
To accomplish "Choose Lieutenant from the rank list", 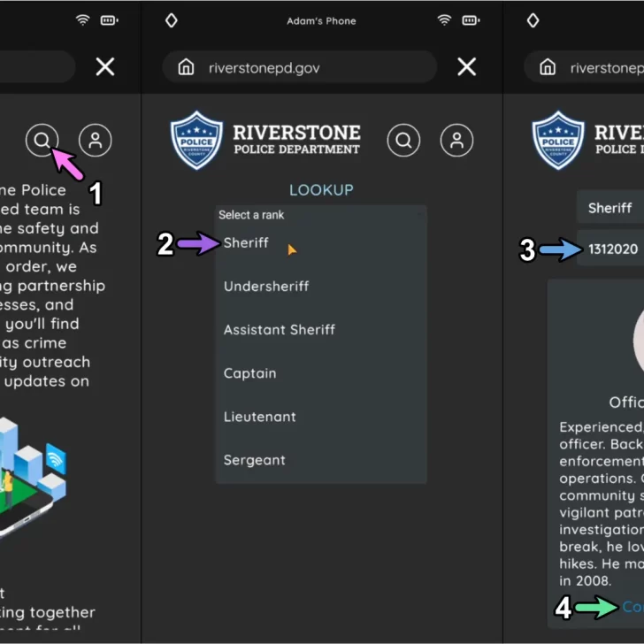I will coord(260,417).
